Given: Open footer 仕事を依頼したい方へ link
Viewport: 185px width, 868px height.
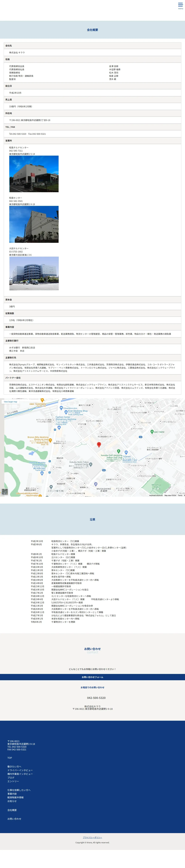Looking at the screenshot, I should tap(19, 790).
